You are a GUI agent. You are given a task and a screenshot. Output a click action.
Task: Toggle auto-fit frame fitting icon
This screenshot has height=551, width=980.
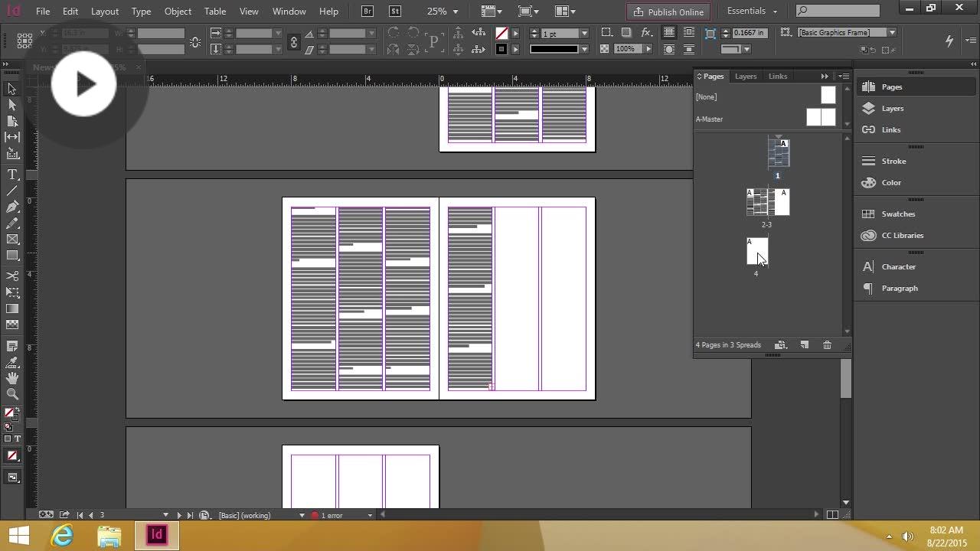710,33
